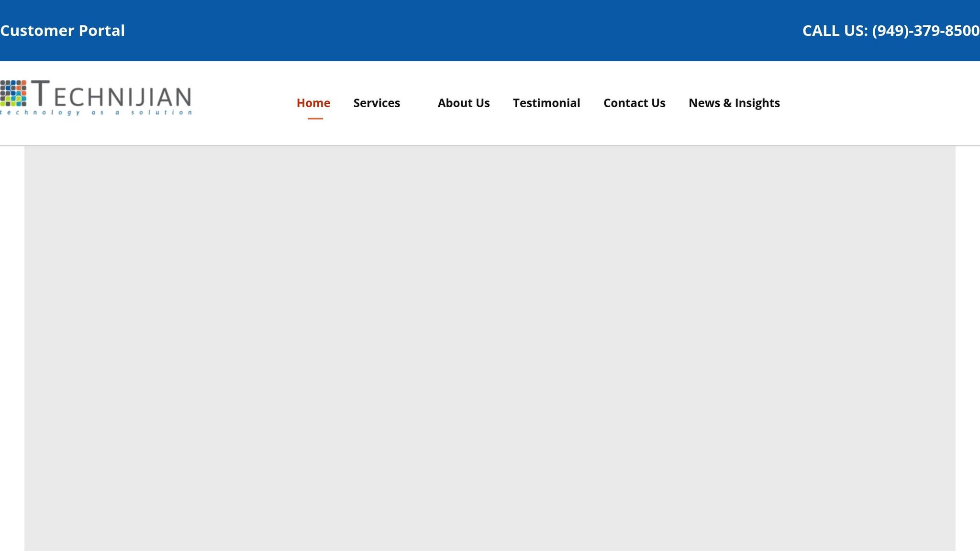Go to the Home menu item
The height and width of the screenshot is (551, 980).
pos(313,103)
